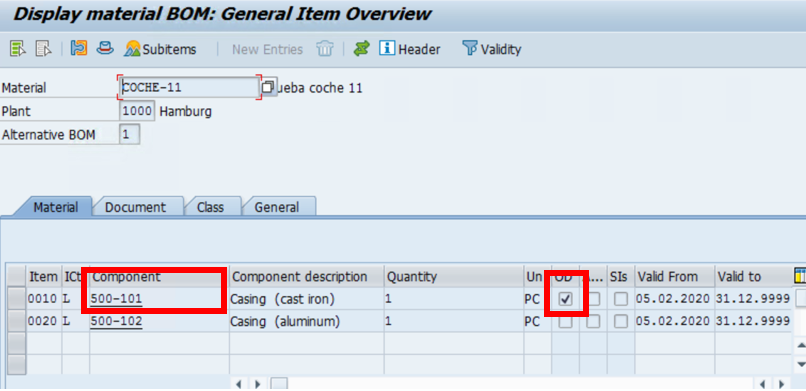Click right scroll arrow of left horizontal scrollbar
The height and width of the screenshot is (391, 806).
click(x=259, y=383)
